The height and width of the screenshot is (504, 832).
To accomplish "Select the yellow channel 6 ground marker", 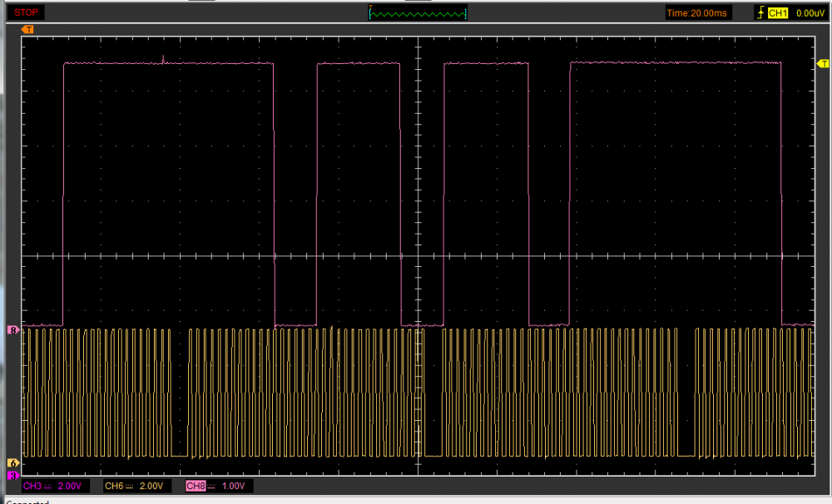I will (x=12, y=462).
